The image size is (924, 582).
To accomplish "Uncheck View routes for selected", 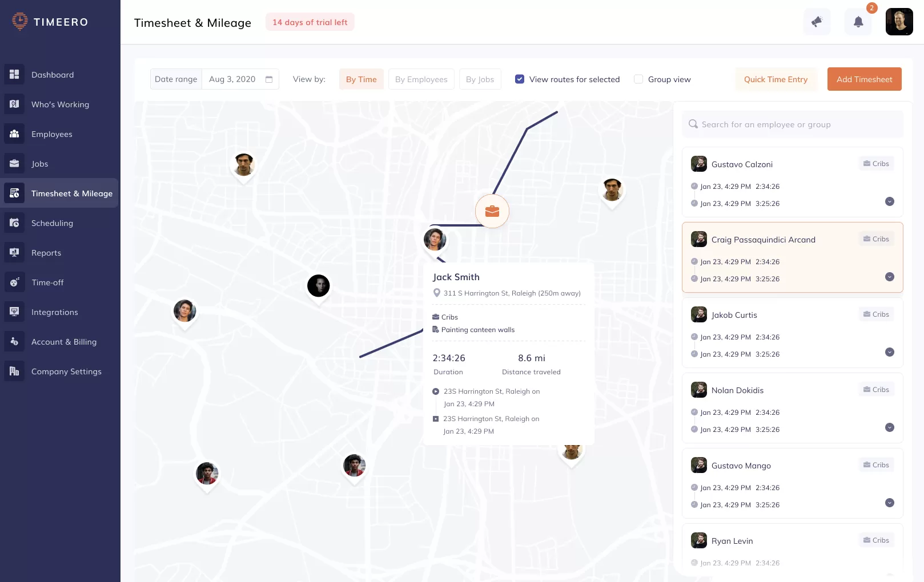I will click(x=520, y=79).
